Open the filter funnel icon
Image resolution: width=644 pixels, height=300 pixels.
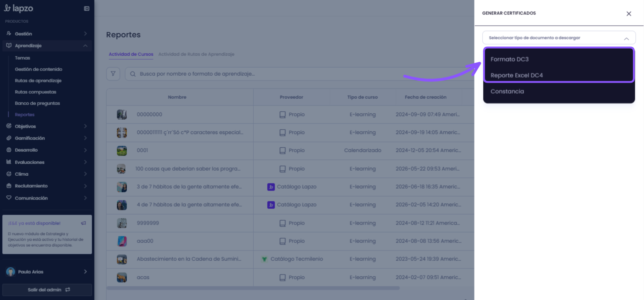113,74
